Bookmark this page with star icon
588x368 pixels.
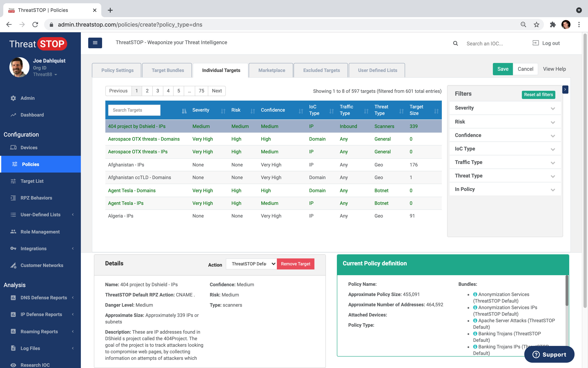coord(536,25)
